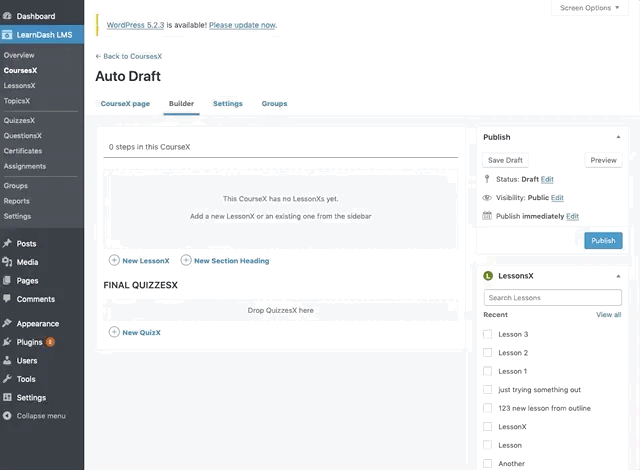Click the plus icon beside New Section Heading
Screen dimensions: 640x470
click(186, 260)
